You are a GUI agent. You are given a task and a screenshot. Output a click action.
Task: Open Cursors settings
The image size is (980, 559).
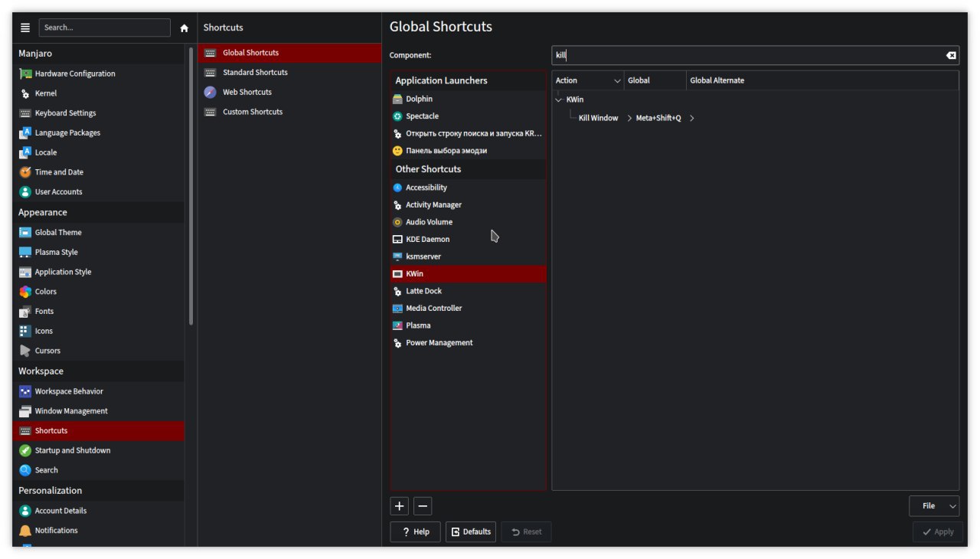(x=98, y=351)
